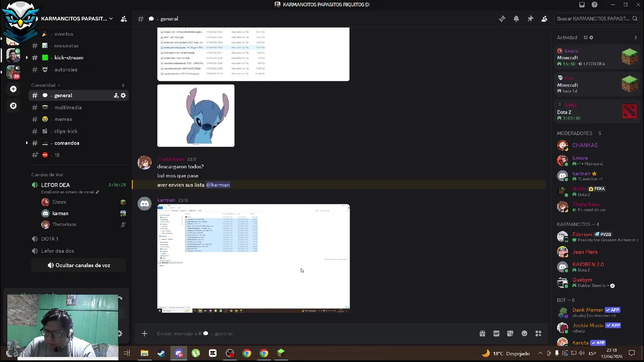The image size is (644, 362).
Task: Create channel with plus next to Comunidad
Action: 123,85
